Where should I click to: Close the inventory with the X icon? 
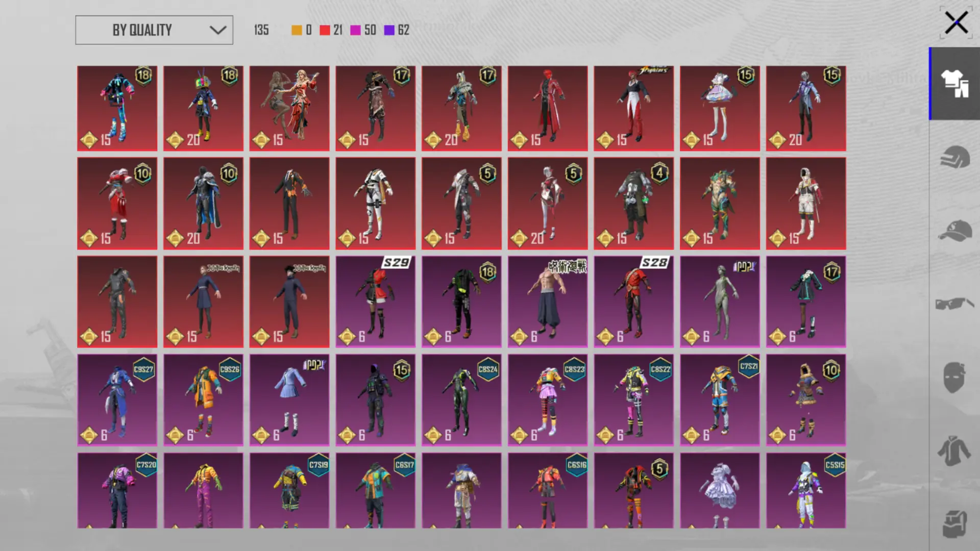[x=955, y=23]
